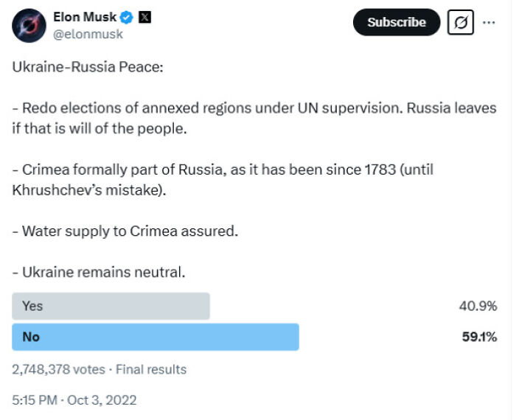Select the Yes poll result bar

tap(111, 306)
